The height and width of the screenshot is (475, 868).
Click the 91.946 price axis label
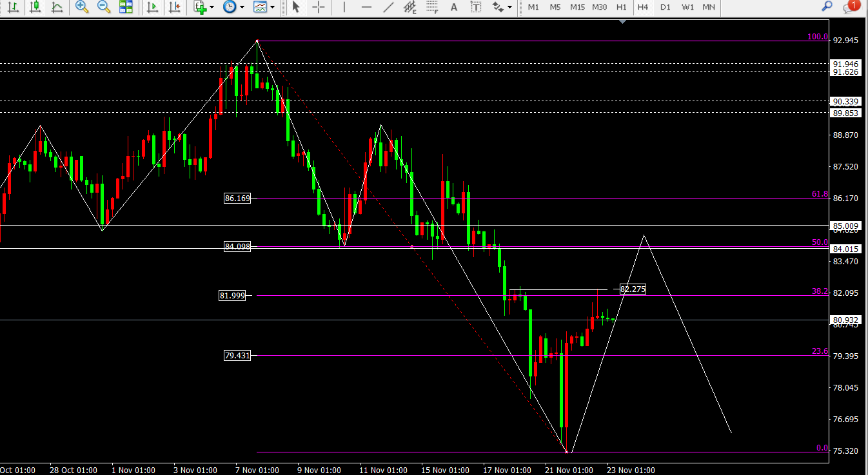click(x=845, y=64)
